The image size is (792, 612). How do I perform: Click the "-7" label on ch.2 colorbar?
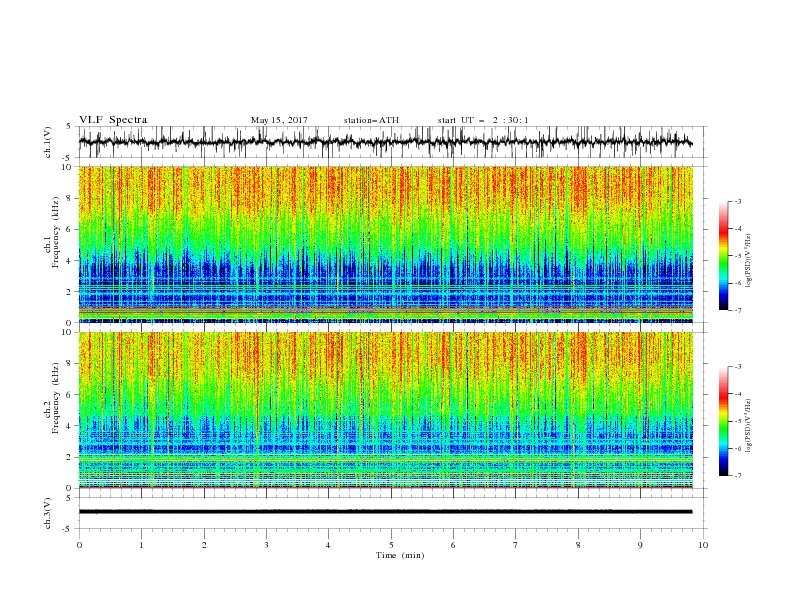click(737, 476)
